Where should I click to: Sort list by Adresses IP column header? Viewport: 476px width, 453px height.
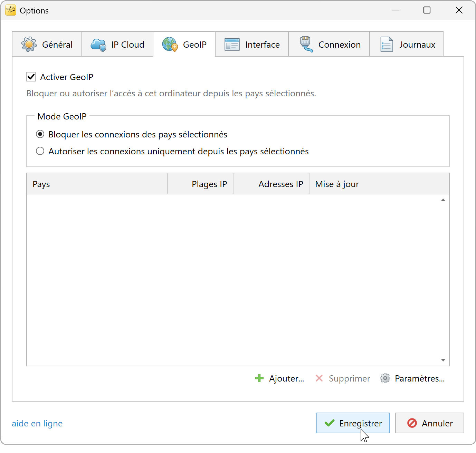[271, 184]
